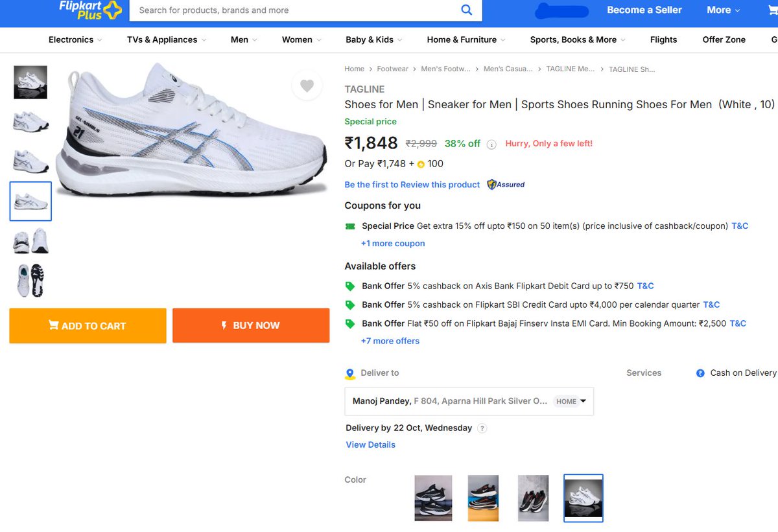
Task: View the second product thumbnail image
Action: point(30,121)
